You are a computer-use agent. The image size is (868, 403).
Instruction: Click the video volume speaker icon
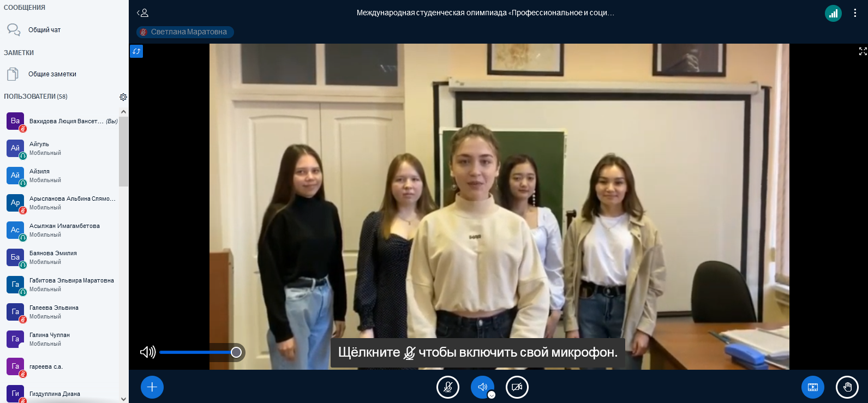tap(147, 352)
